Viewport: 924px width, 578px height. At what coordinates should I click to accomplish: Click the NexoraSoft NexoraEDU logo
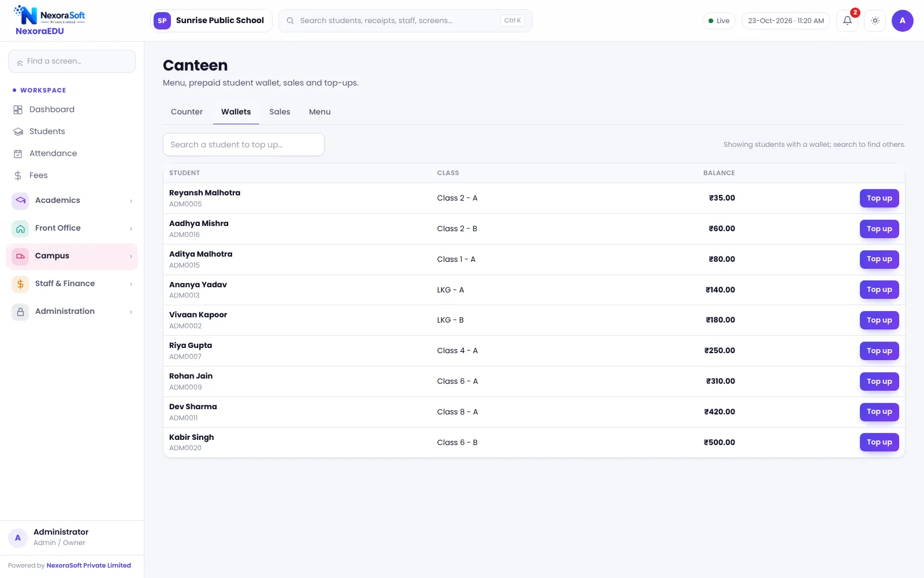pyautogui.click(x=49, y=21)
